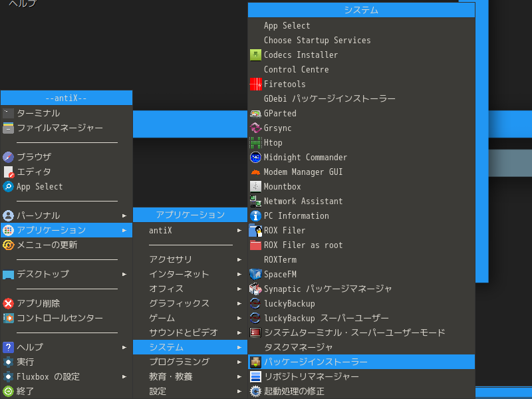
Task: Click the SpaceFM icon
Action: [x=255, y=274]
